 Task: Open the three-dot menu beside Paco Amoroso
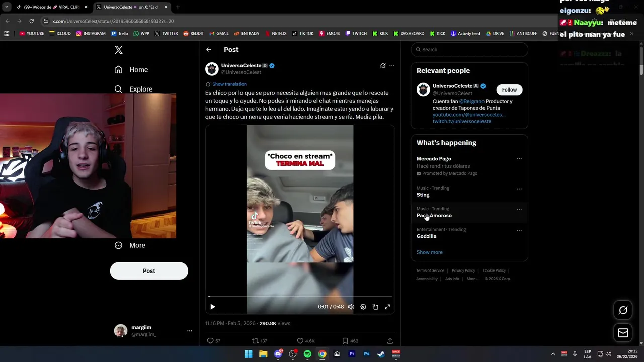[x=519, y=210]
